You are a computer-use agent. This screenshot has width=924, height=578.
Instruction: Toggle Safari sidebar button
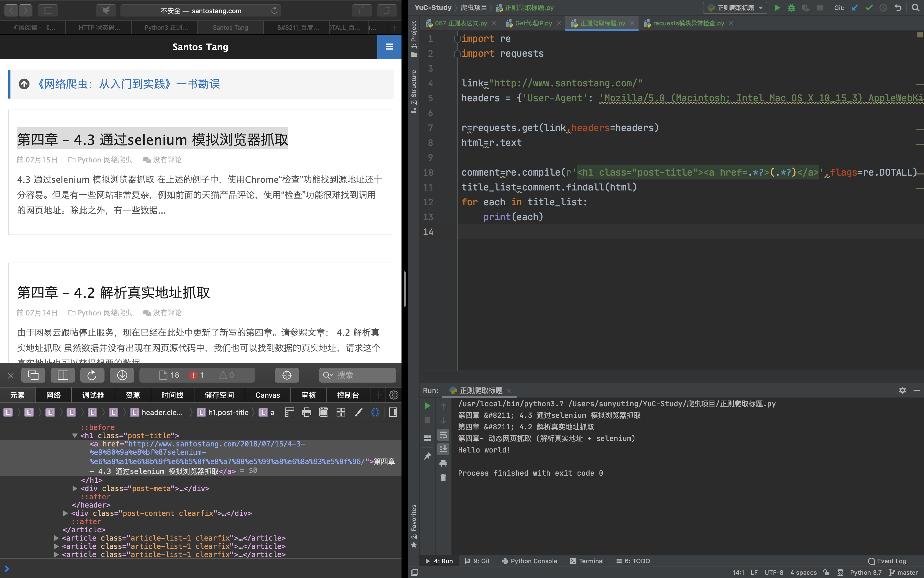pyautogui.click(x=48, y=10)
